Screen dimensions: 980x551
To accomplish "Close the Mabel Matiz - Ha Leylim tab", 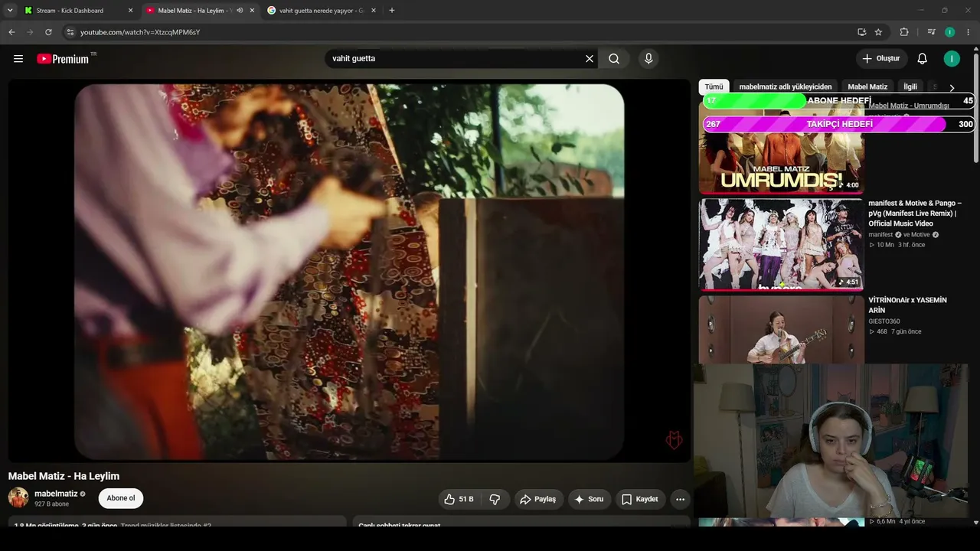I will pyautogui.click(x=252, y=11).
